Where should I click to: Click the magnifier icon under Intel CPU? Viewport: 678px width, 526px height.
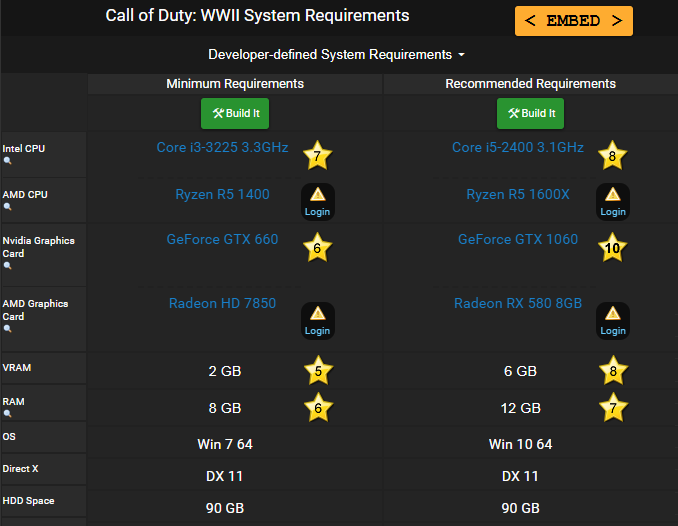click(7, 161)
